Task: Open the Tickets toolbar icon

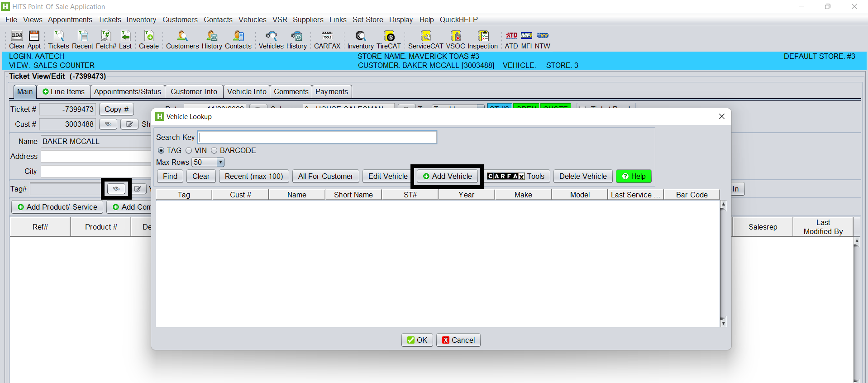Action: pos(58,40)
